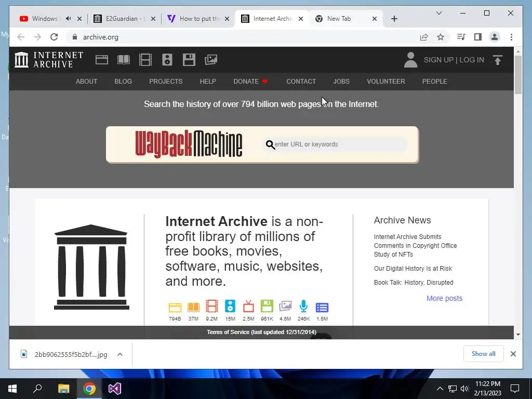
Task: Open the More posts link
Action: pyautogui.click(x=445, y=298)
